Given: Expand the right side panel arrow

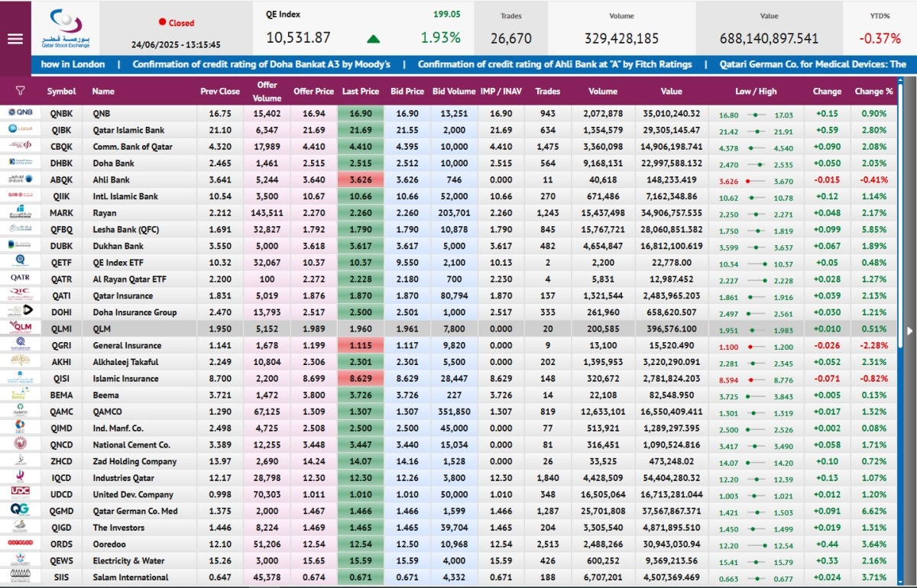Looking at the screenshot, I should (x=909, y=331).
